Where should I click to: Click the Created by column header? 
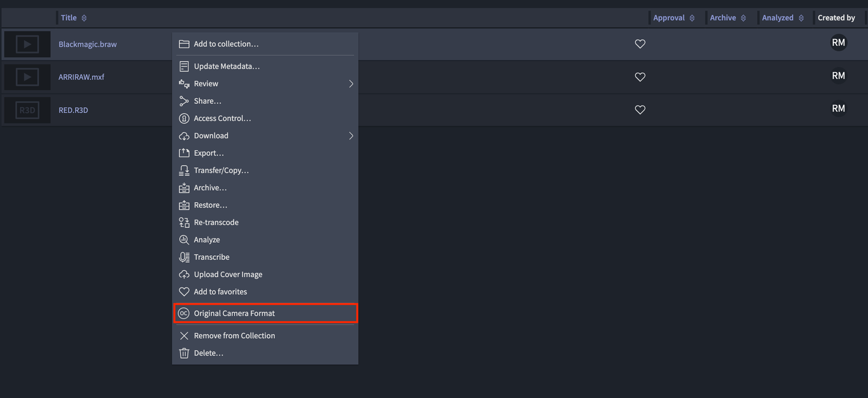pos(836,18)
